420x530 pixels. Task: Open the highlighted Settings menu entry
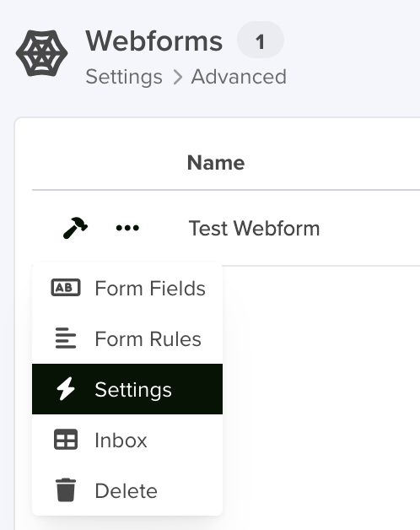pyautogui.click(x=127, y=389)
